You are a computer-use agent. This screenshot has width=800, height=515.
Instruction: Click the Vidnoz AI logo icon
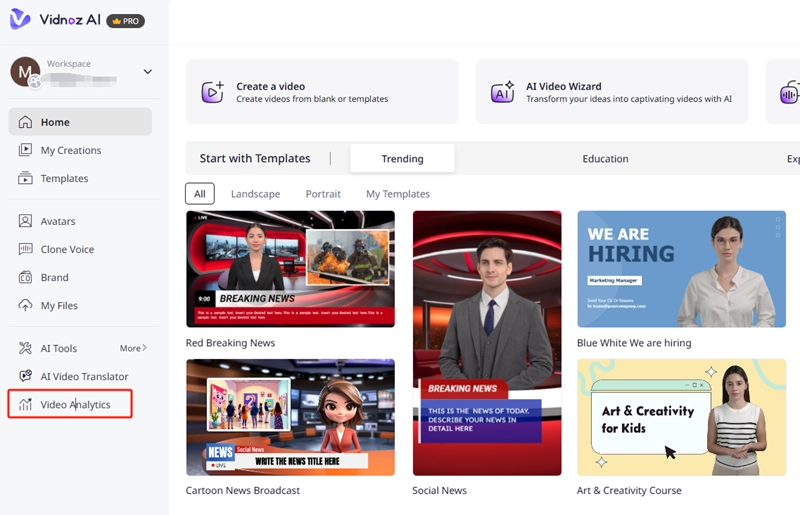(x=20, y=19)
